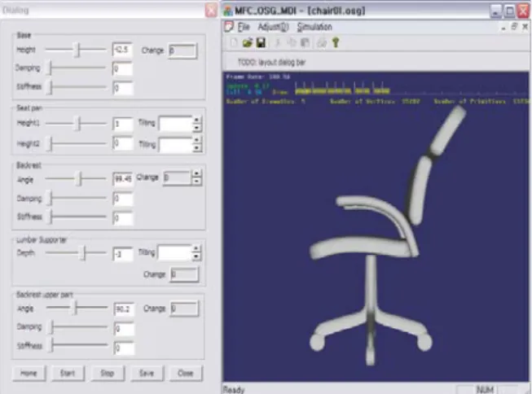
Task: Click the Lumbar Supporter Depth slider
Action: pyautogui.click(x=77, y=253)
